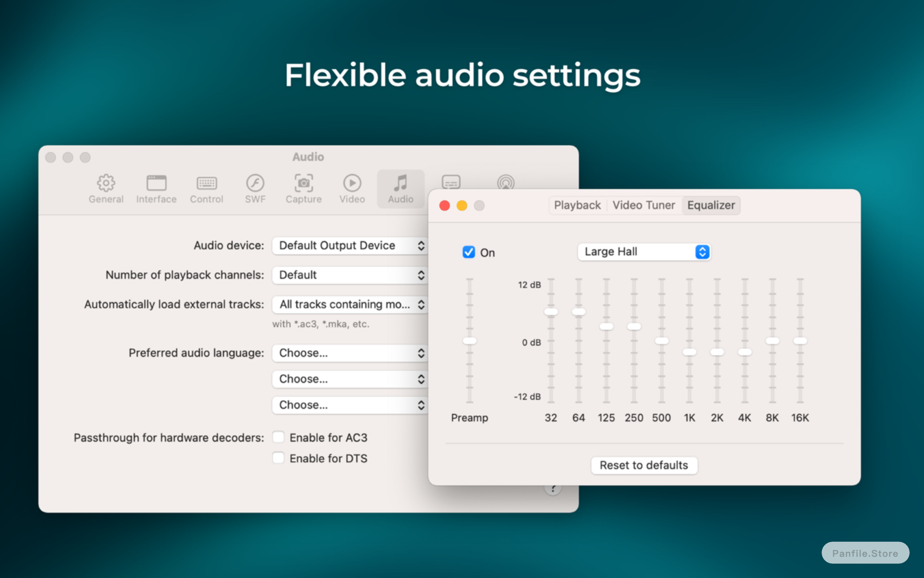
Task: Open subtitles preferences speech bubble icon
Action: [x=451, y=182]
